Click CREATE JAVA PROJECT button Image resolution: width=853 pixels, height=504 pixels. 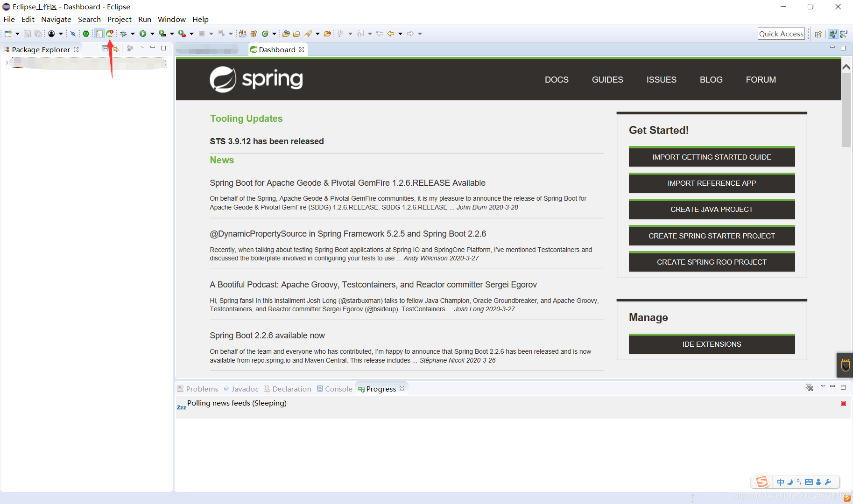pyautogui.click(x=712, y=209)
